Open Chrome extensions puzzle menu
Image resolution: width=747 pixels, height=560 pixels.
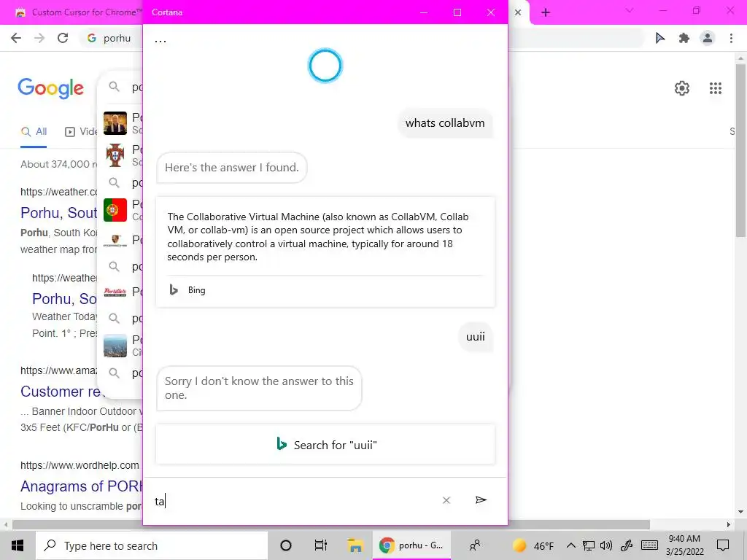tap(684, 38)
